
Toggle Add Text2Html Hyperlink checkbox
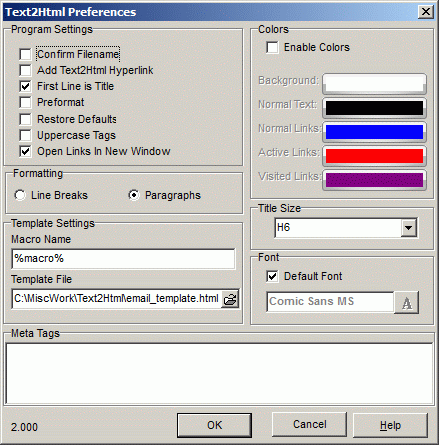(x=25, y=70)
